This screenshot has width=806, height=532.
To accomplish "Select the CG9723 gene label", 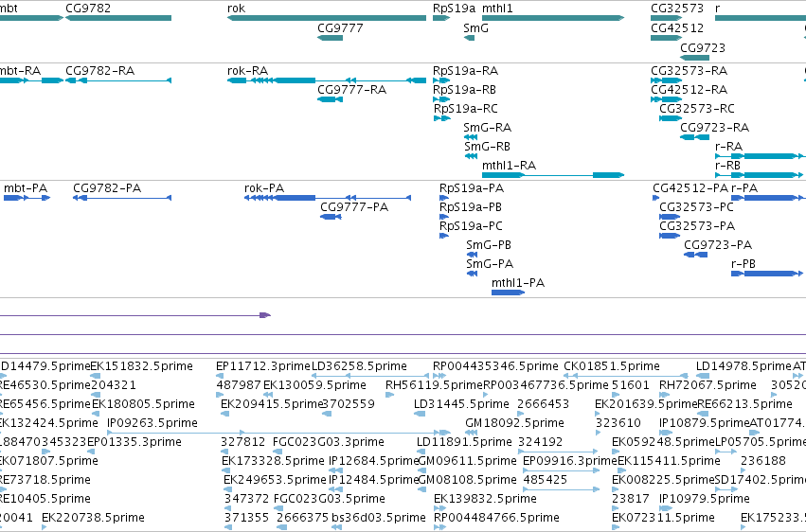I will tap(702, 47).
